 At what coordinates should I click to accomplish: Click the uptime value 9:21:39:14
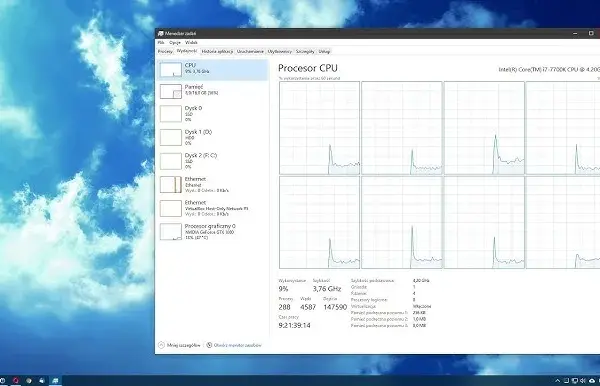pyautogui.click(x=294, y=326)
